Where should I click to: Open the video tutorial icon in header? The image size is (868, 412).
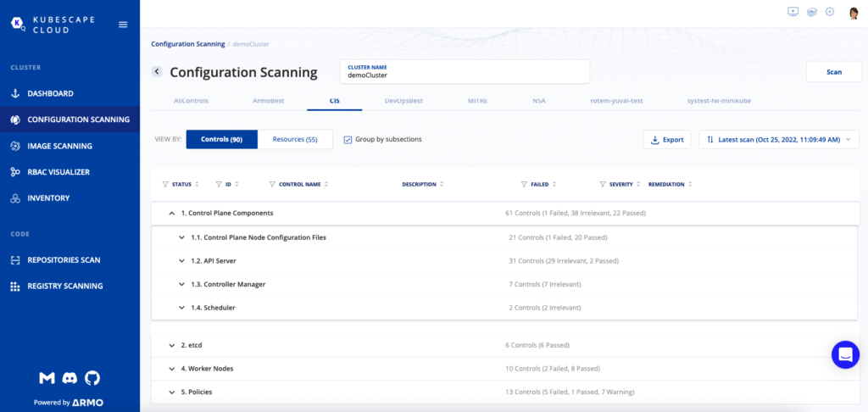(x=793, y=12)
